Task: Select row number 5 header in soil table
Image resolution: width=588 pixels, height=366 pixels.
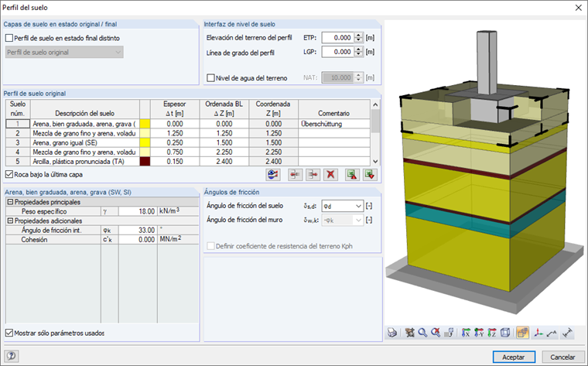Action: pos(18,162)
